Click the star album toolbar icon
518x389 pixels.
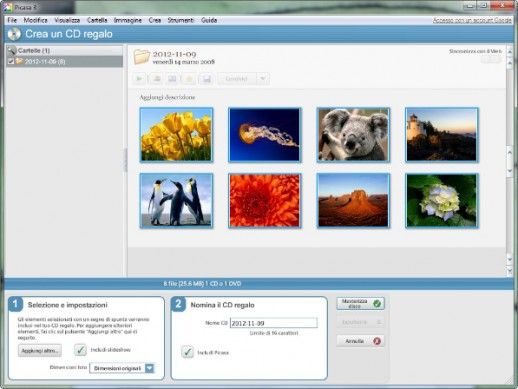[189, 79]
